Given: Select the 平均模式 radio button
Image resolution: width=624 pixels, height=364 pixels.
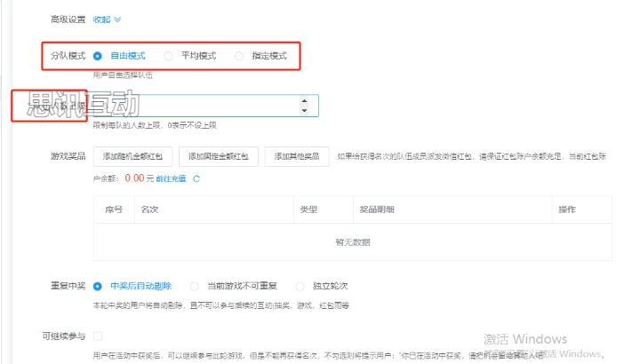Looking at the screenshot, I should (168, 56).
